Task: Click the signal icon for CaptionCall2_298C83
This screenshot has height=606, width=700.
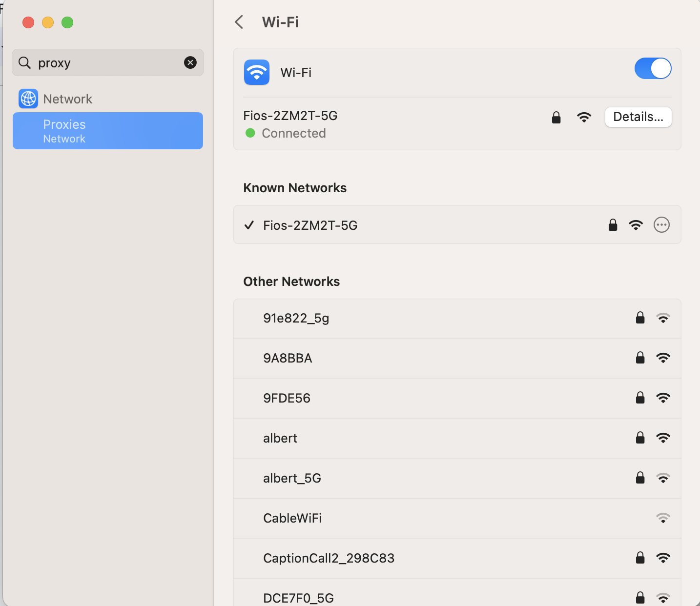Action: click(663, 558)
